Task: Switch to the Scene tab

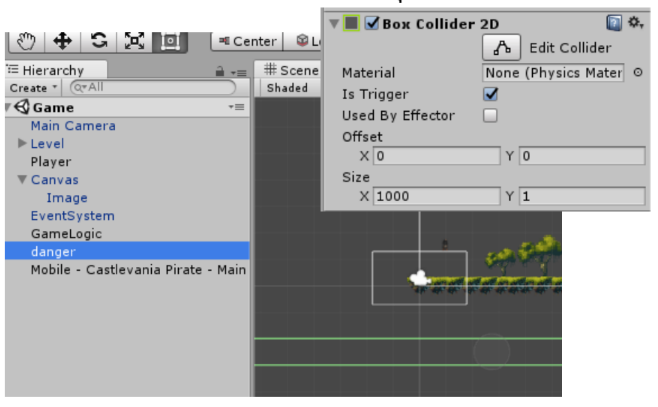Action: 291,70
